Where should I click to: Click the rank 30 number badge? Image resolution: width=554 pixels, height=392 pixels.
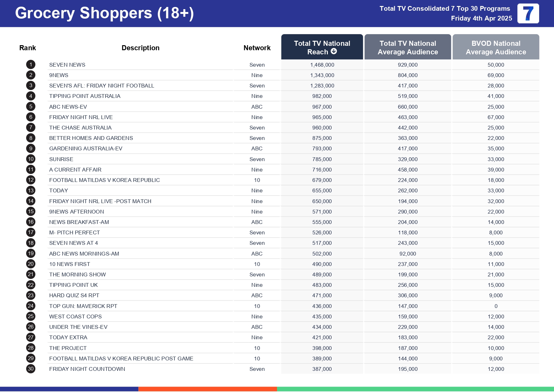tap(31, 369)
